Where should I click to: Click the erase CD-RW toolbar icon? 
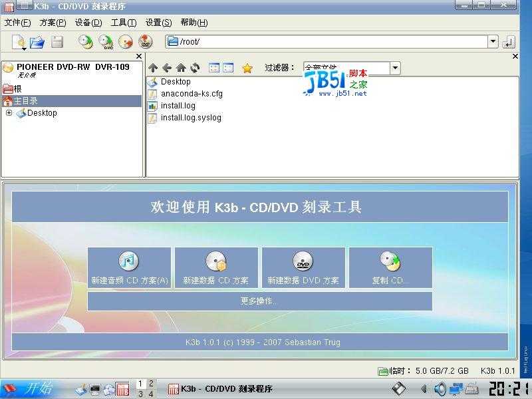pos(126,42)
